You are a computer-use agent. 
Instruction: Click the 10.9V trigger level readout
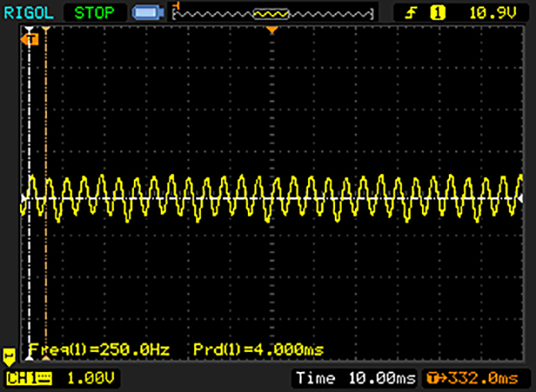coord(492,13)
